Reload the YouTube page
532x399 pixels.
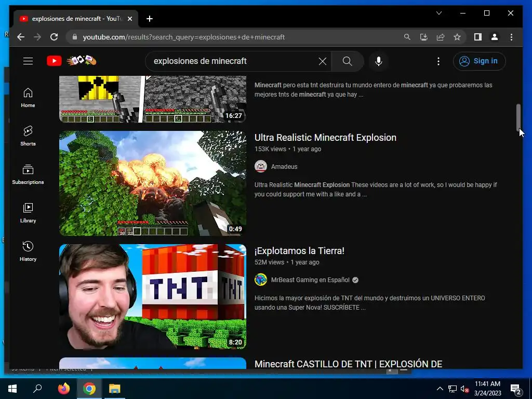coord(54,37)
